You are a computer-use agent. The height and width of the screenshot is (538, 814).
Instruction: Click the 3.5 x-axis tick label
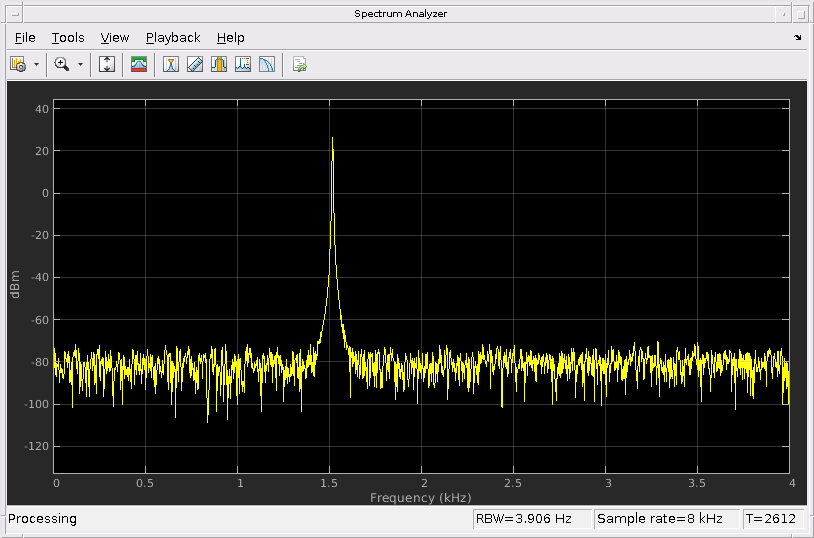tap(697, 483)
